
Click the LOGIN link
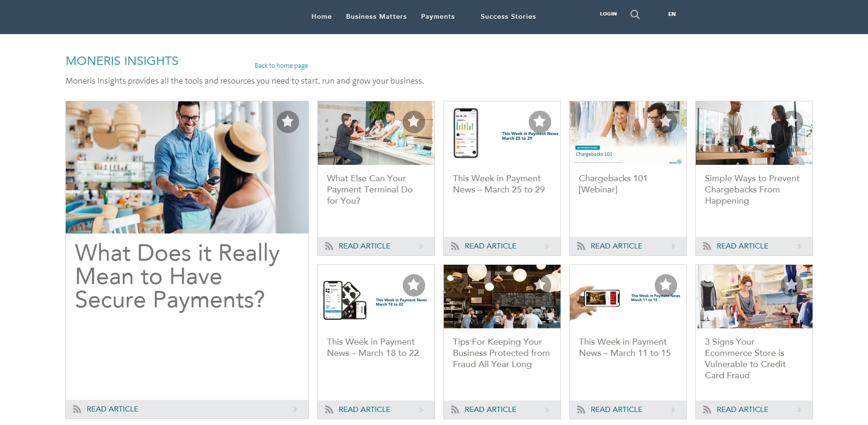[x=608, y=14]
